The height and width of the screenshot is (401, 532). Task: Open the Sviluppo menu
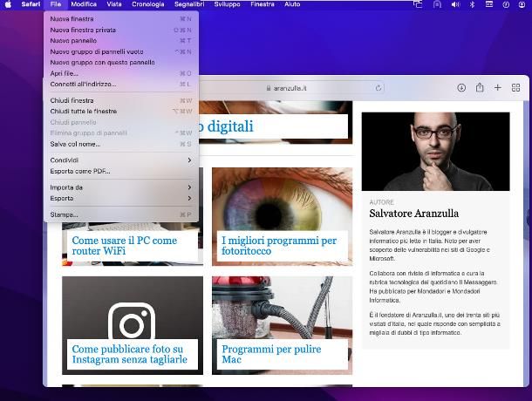tap(227, 4)
